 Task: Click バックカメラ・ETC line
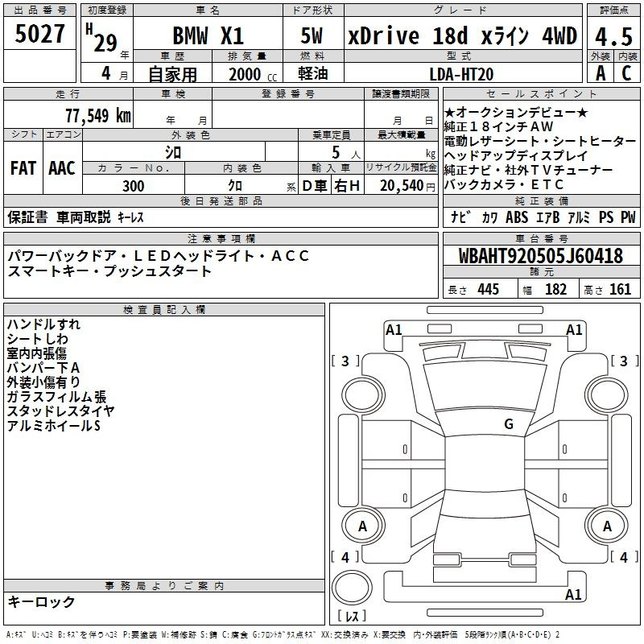pos(504,185)
